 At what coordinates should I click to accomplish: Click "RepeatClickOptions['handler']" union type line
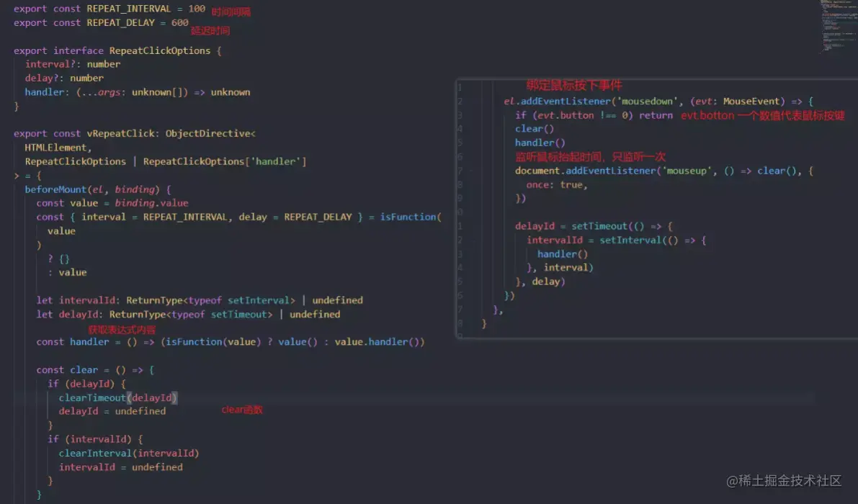[166, 162]
